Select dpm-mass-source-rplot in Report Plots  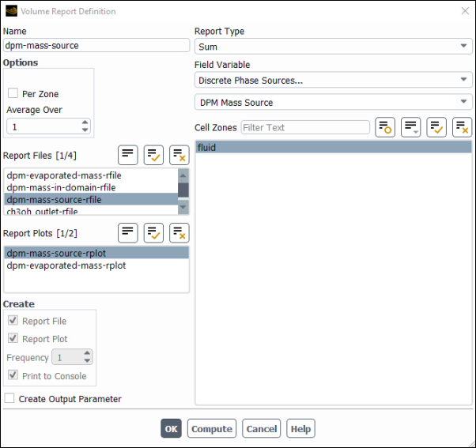pyautogui.click(x=96, y=253)
